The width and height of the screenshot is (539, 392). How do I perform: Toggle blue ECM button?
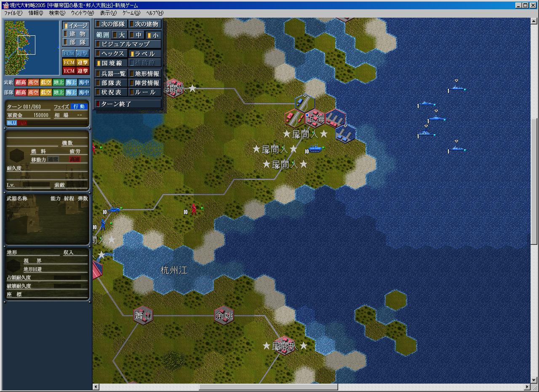69,53
